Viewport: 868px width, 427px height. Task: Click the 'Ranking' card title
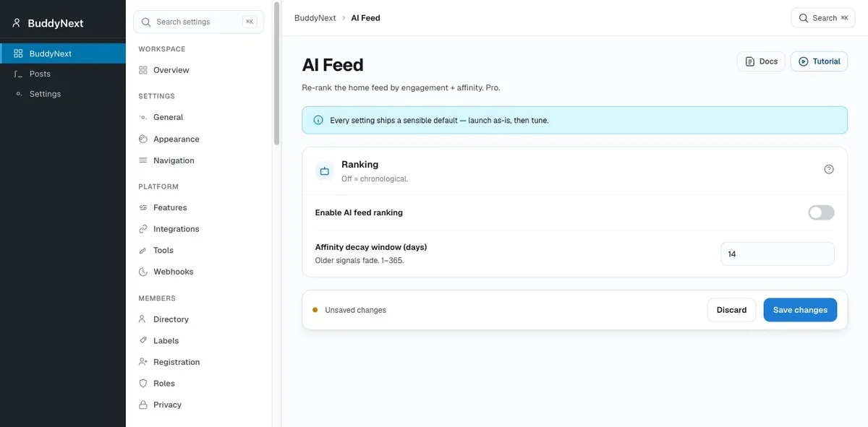(x=360, y=165)
